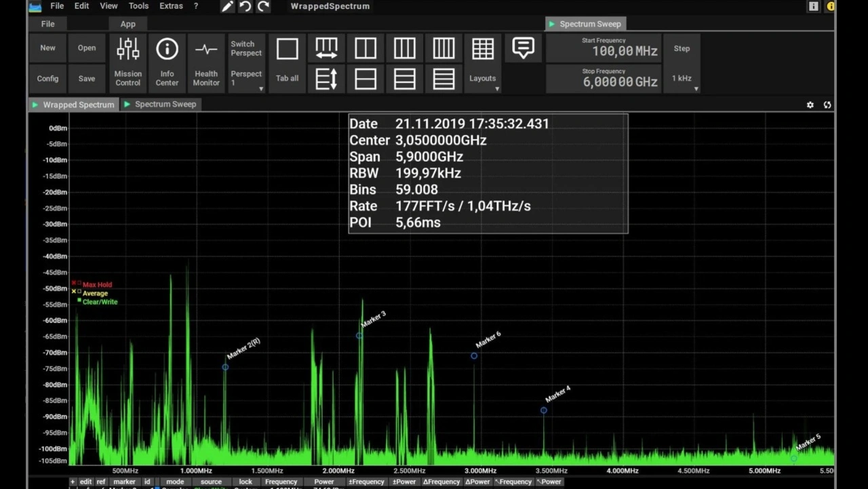Toggle the Max Hold trace checkbox
868x489 pixels.
(79, 283)
